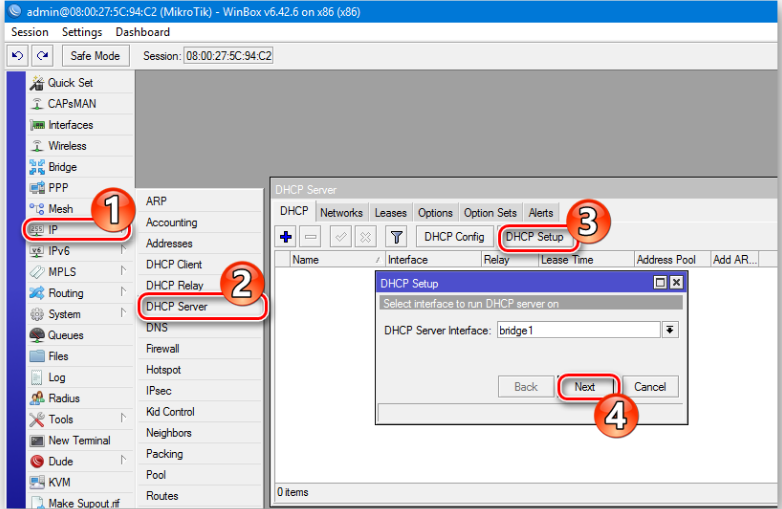
Task: Open Bridge in the sidebar
Action: tap(80, 167)
